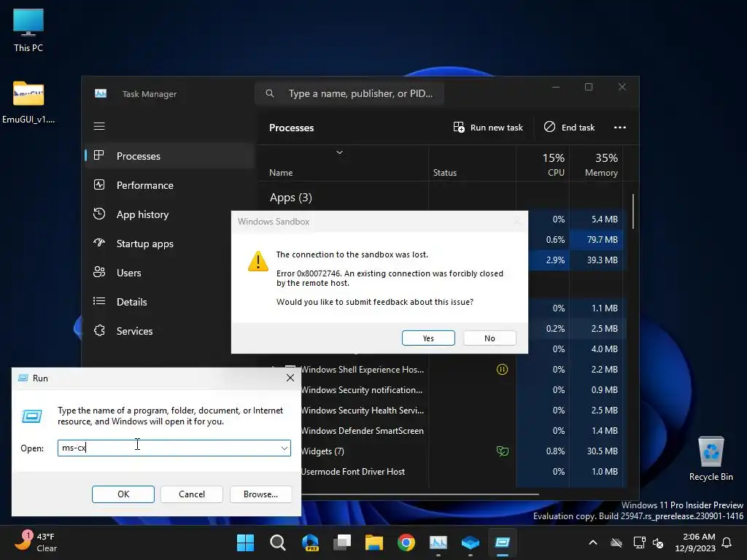Sort by the Status column header

tap(472, 163)
